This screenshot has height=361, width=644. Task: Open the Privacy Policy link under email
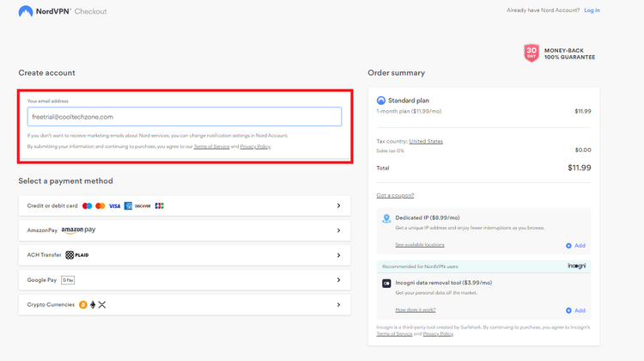coord(255,146)
